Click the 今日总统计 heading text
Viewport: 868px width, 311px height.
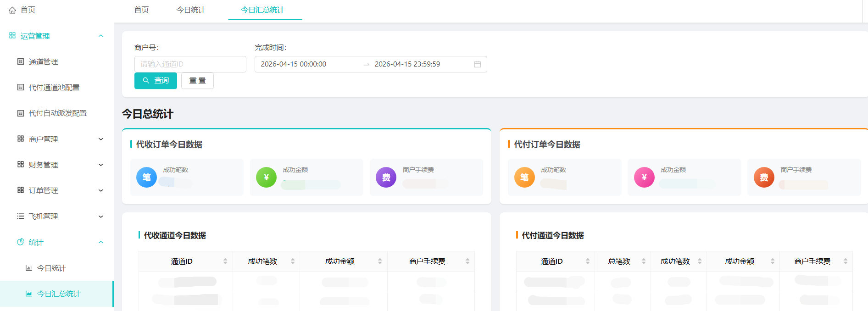tap(148, 114)
